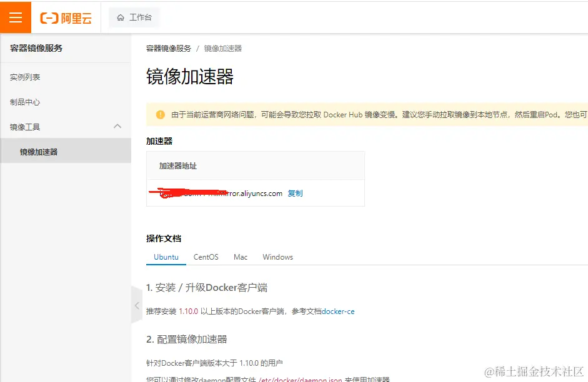Image resolution: width=588 pixels, height=382 pixels.
Task: Click the home icon beside 工作台
Action: (x=121, y=17)
